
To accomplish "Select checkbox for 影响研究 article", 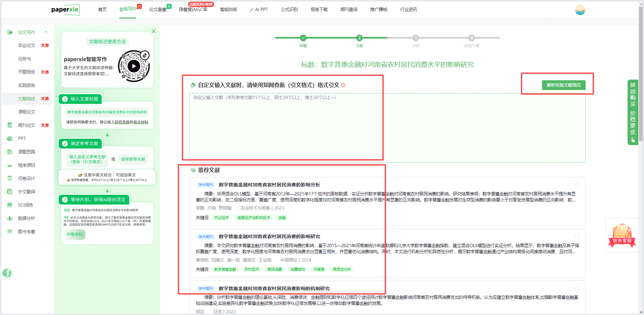I will 577,237.
